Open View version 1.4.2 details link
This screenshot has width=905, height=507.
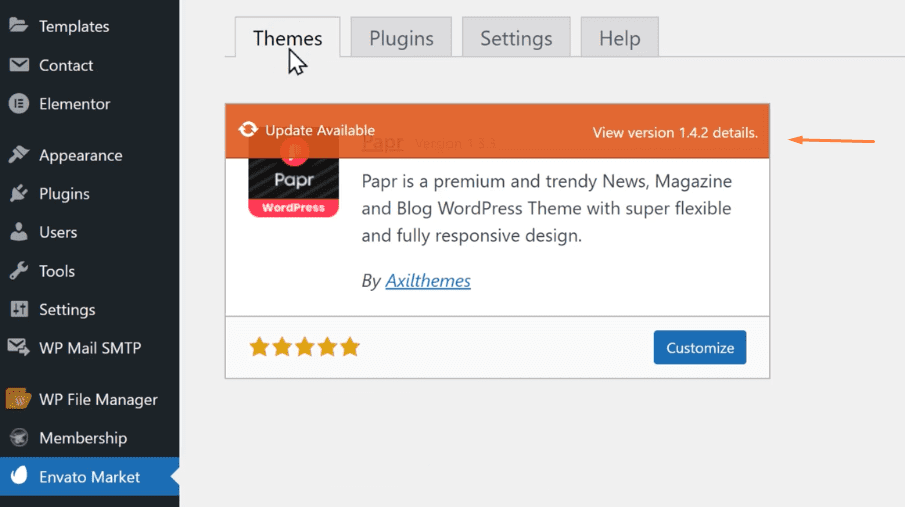click(675, 132)
